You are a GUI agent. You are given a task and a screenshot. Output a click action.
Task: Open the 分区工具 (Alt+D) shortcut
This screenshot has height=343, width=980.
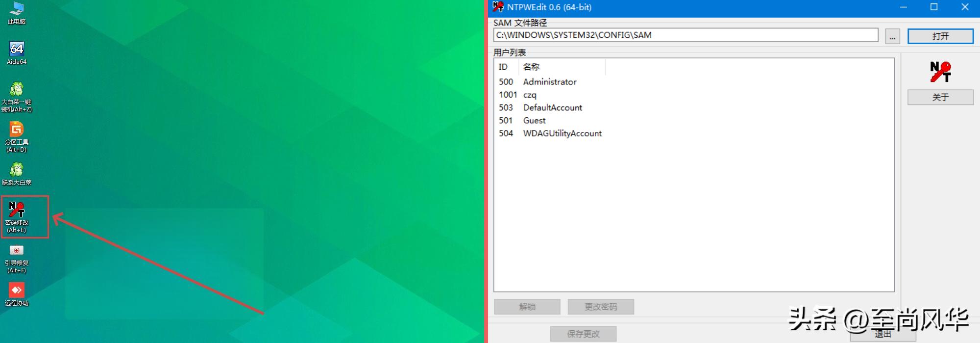tap(17, 137)
